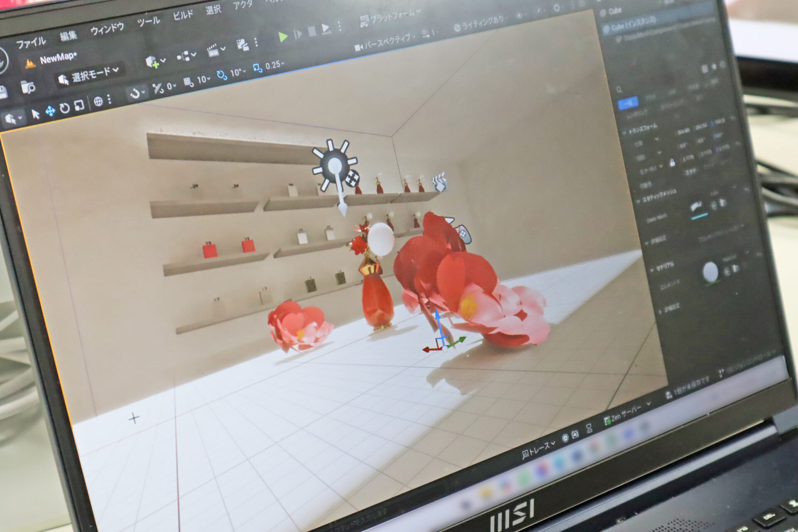
Task: Click the directional light sun icon
Action: pos(335,166)
